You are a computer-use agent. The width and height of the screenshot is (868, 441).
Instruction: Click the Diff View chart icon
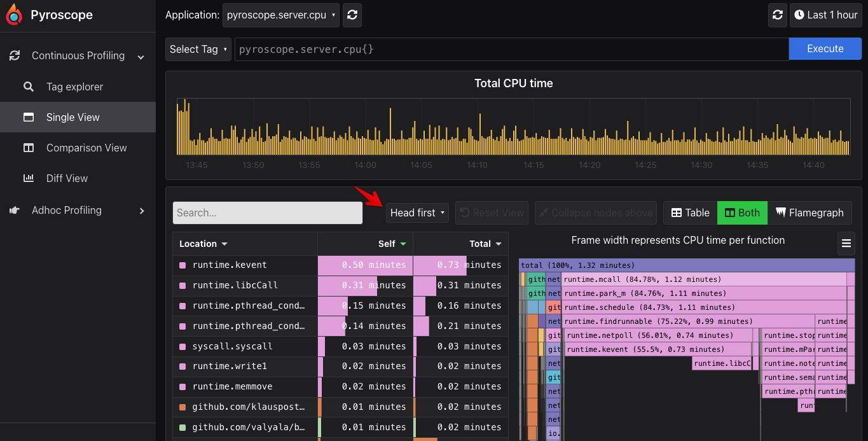29,178
